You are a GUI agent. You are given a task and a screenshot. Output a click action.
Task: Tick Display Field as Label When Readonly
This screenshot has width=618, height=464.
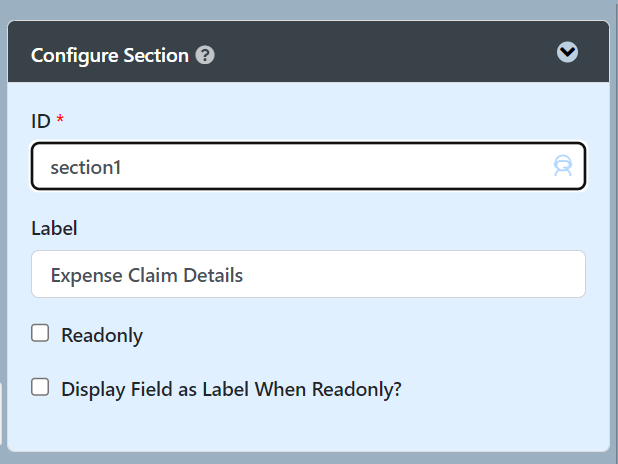[40, 387]
